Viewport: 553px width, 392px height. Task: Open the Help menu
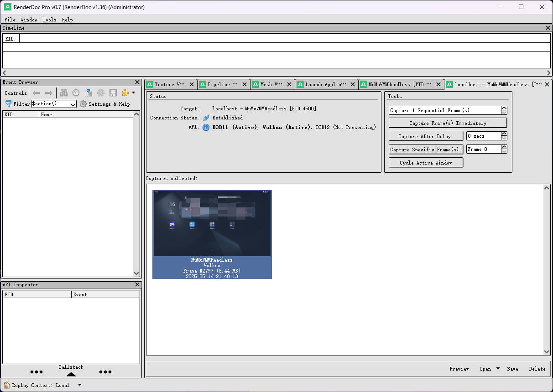click(x=67, y=20)
